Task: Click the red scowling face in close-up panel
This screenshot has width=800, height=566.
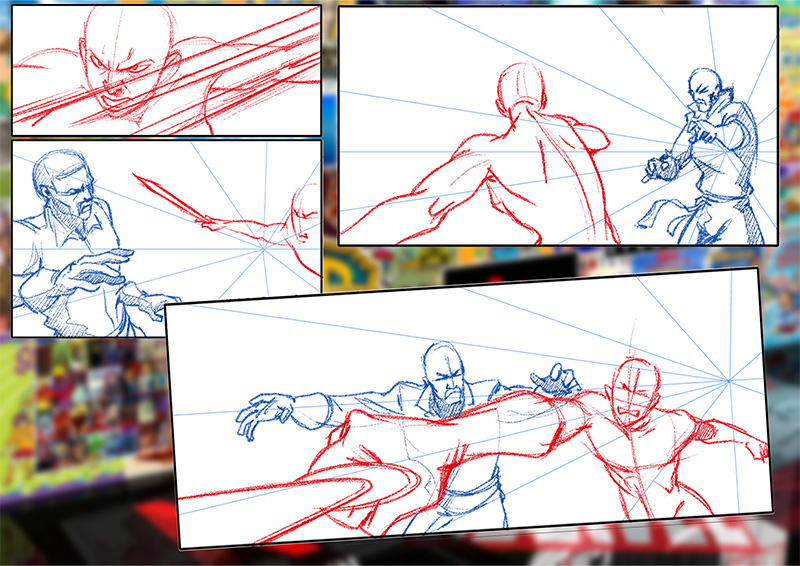Action: 113,70
